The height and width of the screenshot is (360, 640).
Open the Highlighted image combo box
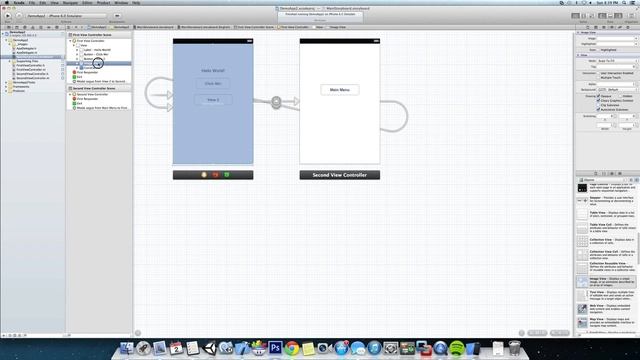(x=636, y=44)
